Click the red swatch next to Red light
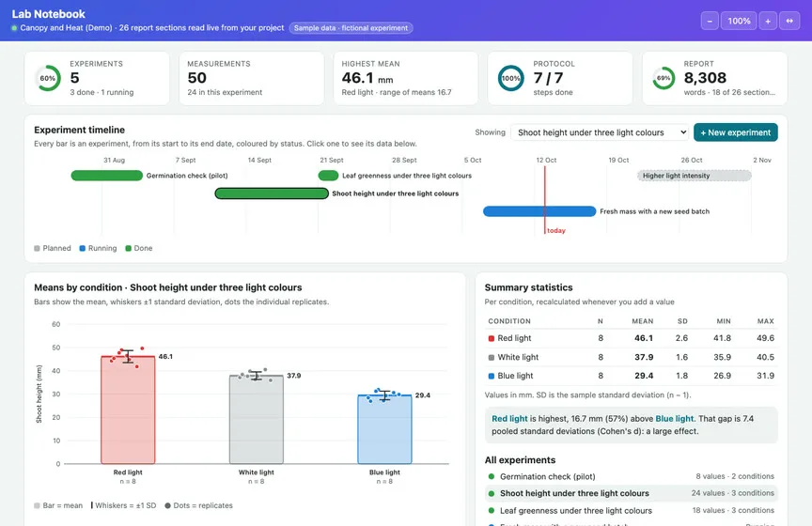 tap(491, 338)
